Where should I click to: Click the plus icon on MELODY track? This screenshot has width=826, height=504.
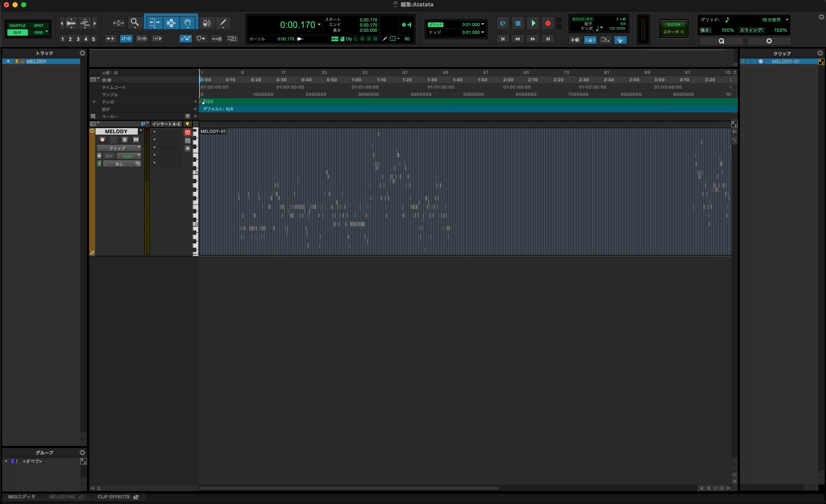[x=187, y=148]
